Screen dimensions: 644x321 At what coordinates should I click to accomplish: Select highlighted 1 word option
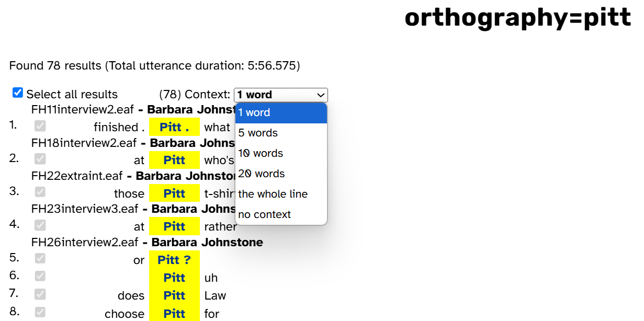(x=281, y=112)
